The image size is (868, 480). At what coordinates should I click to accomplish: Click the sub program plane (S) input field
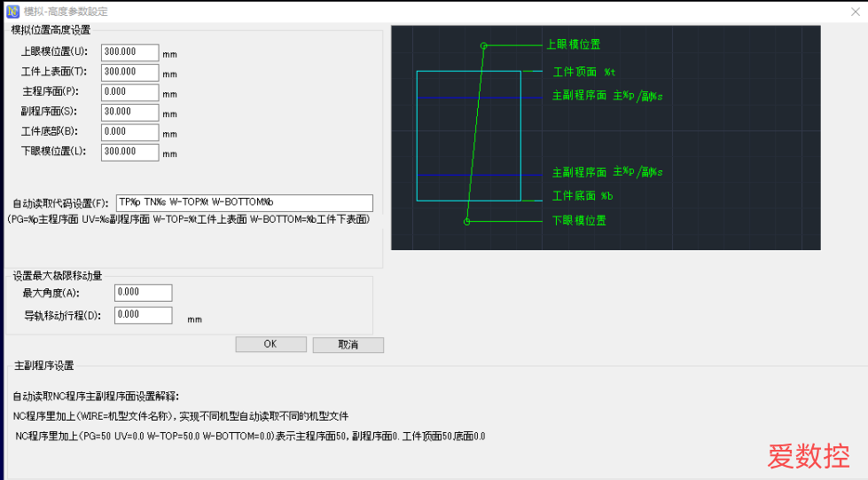tap(130, 112)
